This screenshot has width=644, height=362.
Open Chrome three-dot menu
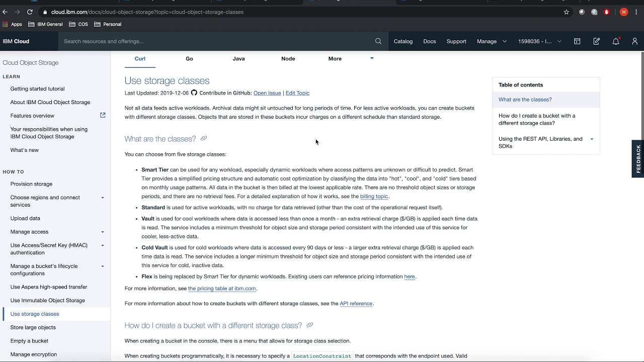click(637, 12)
